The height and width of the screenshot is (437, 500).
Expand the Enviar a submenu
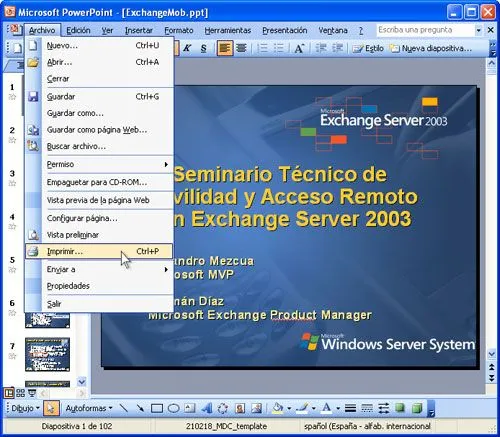(99, 269)
